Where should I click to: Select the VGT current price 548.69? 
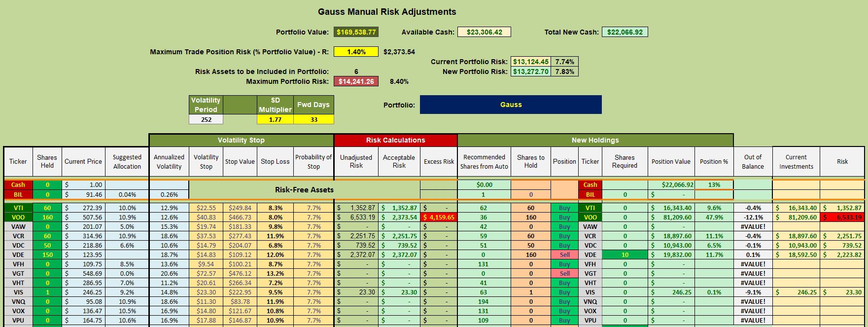(83, 273)
